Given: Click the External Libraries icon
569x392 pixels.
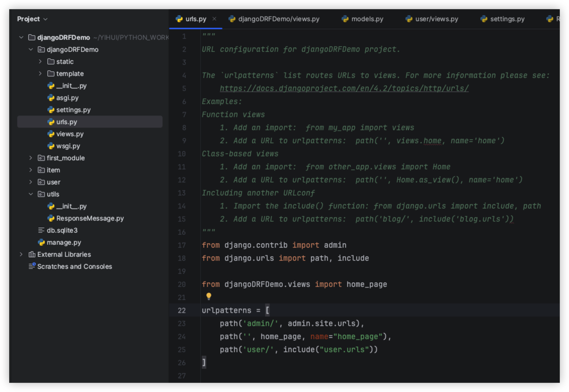Looking at the screenshot, I should pos(32,254).
